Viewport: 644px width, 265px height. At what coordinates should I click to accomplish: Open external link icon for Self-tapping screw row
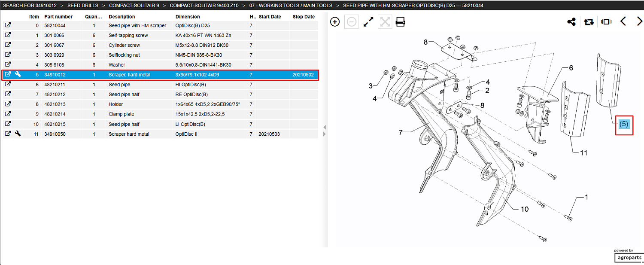coord(8,35)
